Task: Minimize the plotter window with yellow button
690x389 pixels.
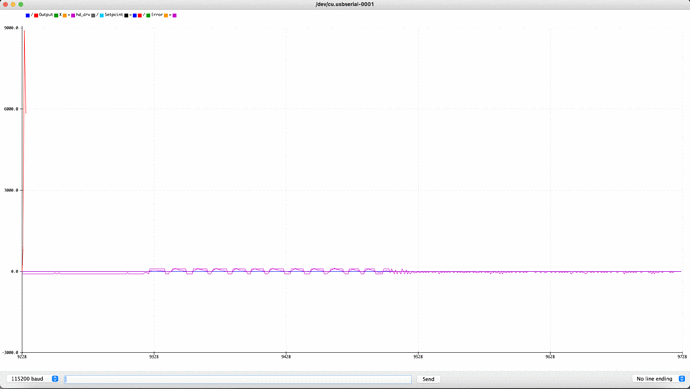Action: point(13,4)
